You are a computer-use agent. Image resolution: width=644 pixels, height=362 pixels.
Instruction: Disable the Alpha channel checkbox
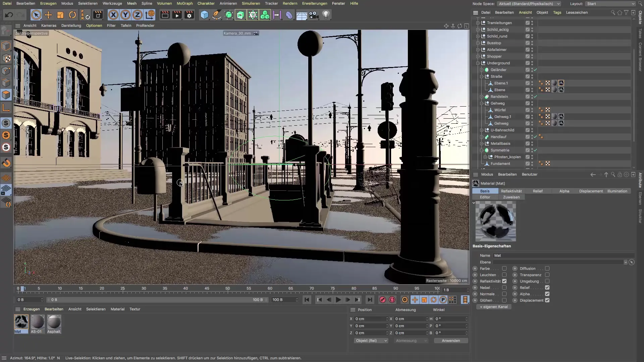(547, 294)
